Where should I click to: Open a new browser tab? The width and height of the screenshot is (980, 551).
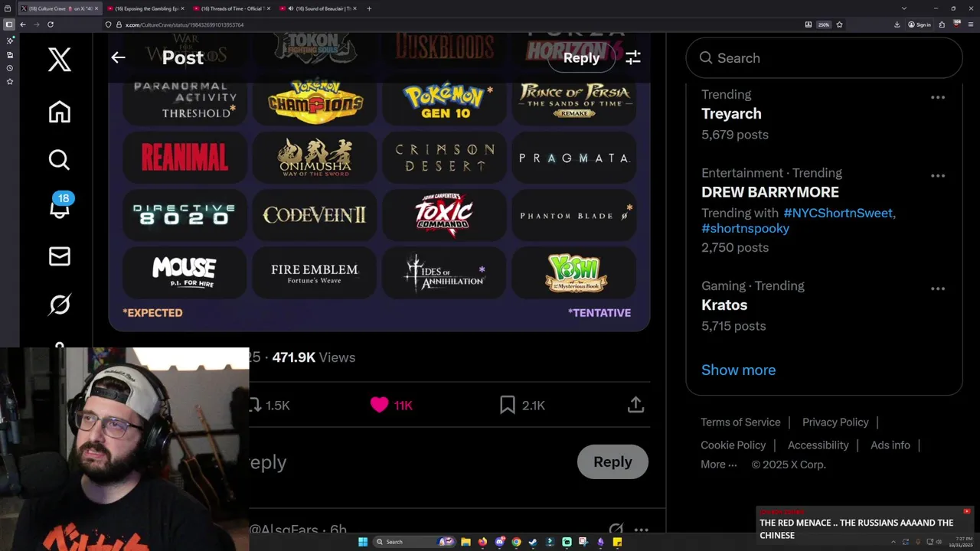point(369,8)
